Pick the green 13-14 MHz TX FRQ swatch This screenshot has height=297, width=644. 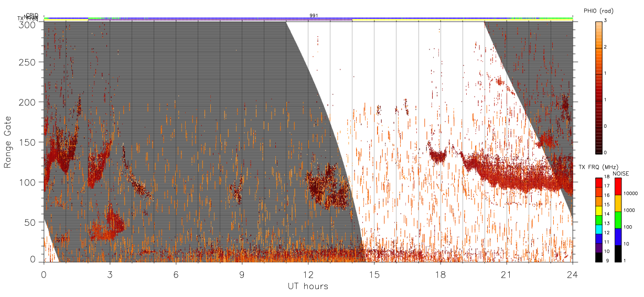coord(599,219)
